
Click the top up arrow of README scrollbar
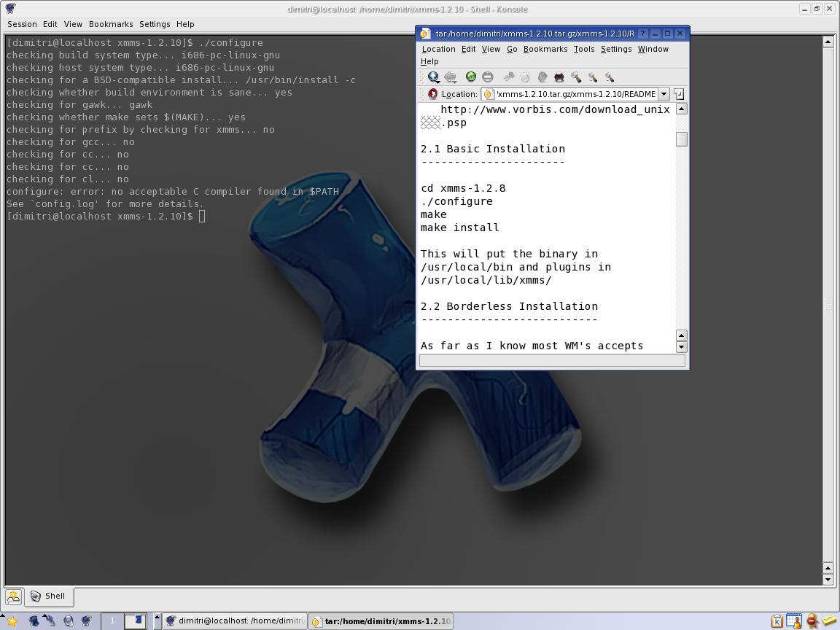tap(682, 109)
